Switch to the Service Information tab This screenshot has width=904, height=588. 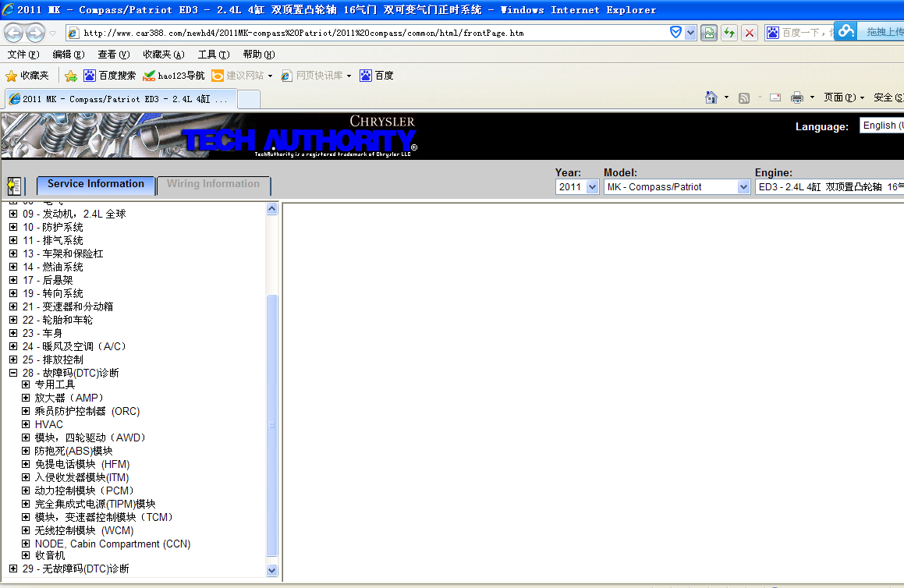[96, 185]
